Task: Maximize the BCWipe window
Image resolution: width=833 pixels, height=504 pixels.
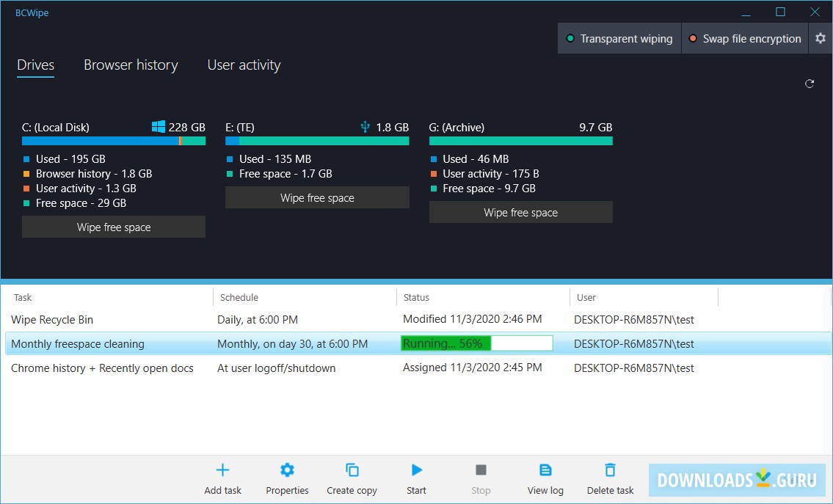Action: tap(780, 12)
